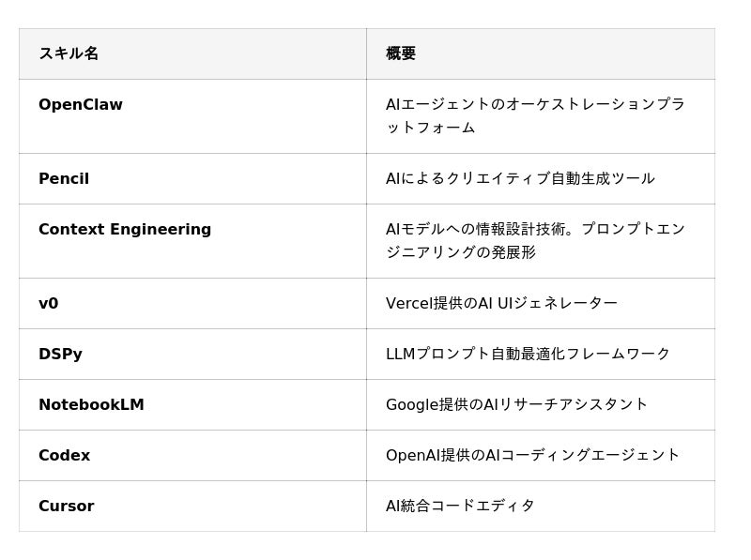Click the ットフォーム second line text
751x560 pixels.
pyautogui.click(x=431, y=128)
